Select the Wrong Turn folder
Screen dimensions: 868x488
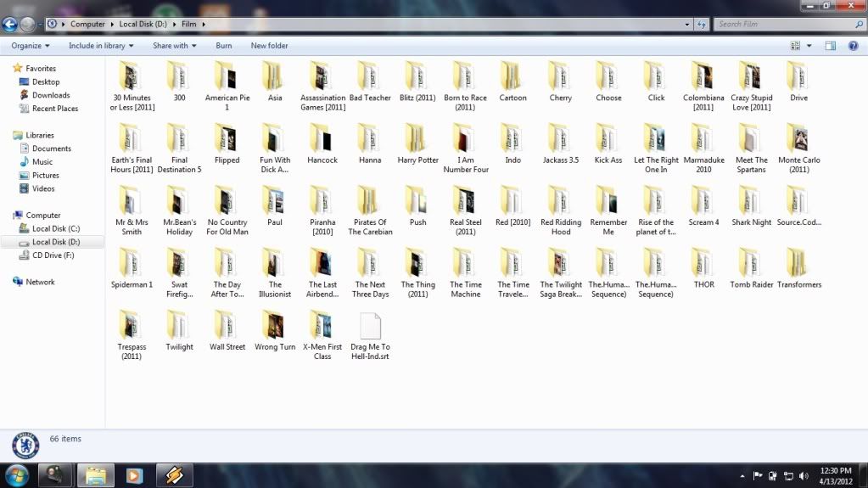(275, 331)
